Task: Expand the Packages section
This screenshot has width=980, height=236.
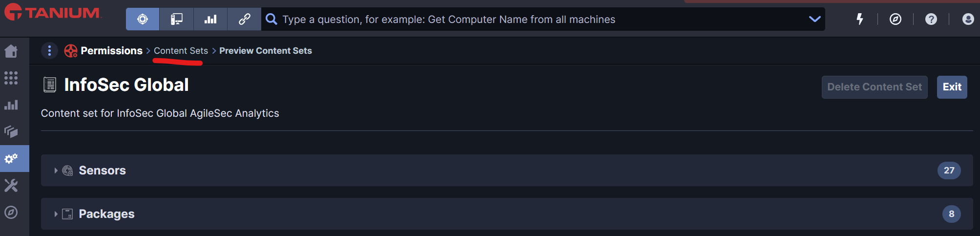Action: (56, 214)
